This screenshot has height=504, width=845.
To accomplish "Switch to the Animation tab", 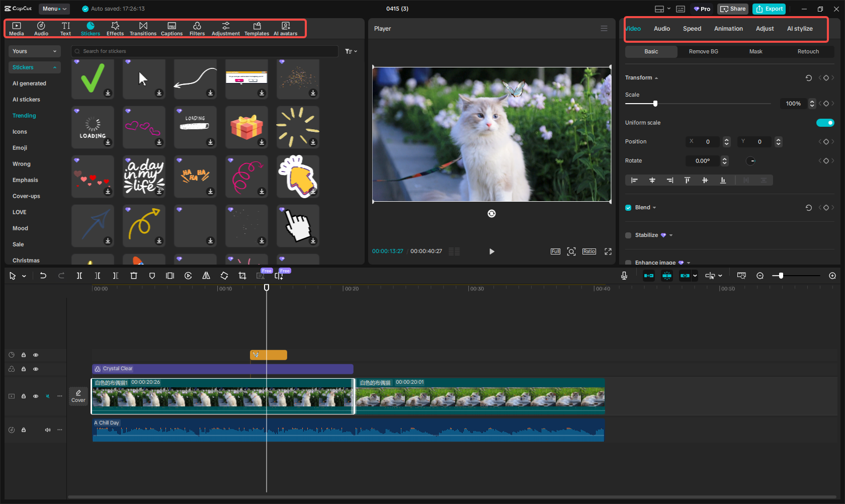I will pyautogui.click(x=728, y=29).
